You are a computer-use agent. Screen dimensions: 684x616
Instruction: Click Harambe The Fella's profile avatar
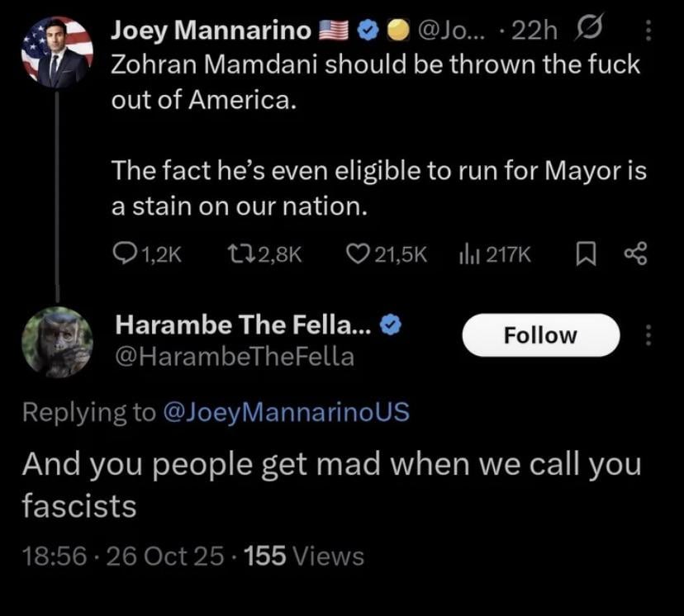(x=56, y=342)
